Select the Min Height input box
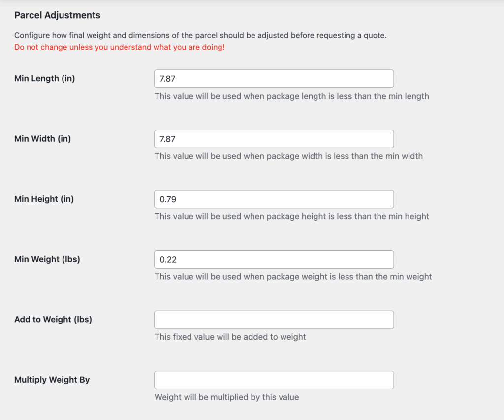This screenshot has height=420, width=504. tap(274, 199)
